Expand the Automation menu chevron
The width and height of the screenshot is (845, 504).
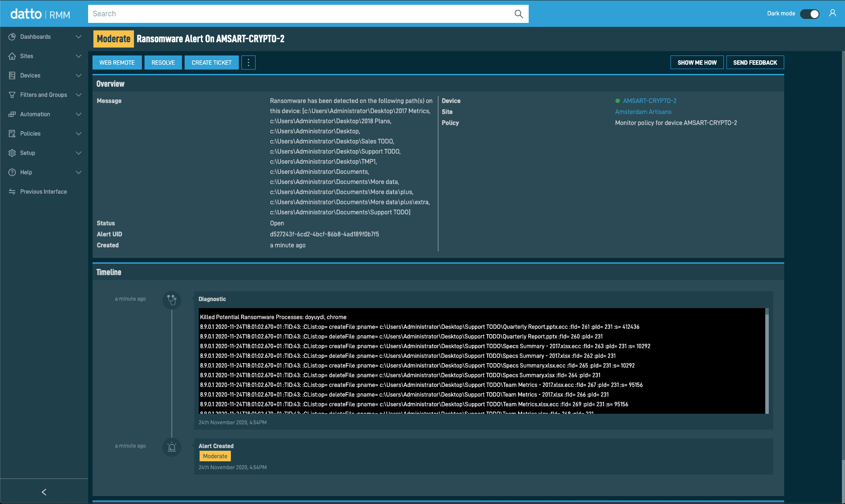[x=78, y=114]
